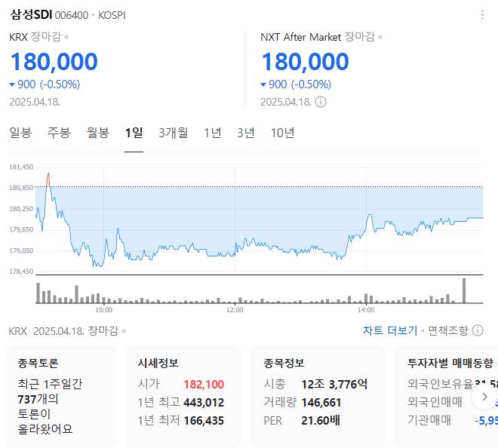Click the 시총 value 12조 3,776억
Image resolution: width=498 pixels, height=448 pixels.
(334, 384)
